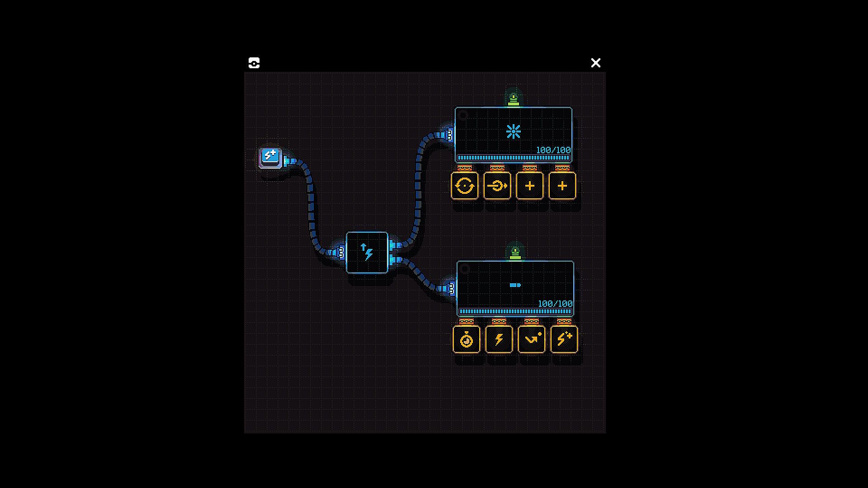Viewport: 868px width, 488px height.
Task: Select the orange bouncing arrow modifier chip
Action: (x=532, y=339)
